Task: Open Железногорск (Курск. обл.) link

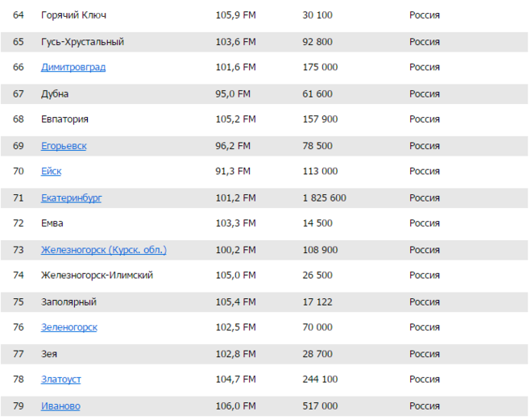Action: point(104,250)
